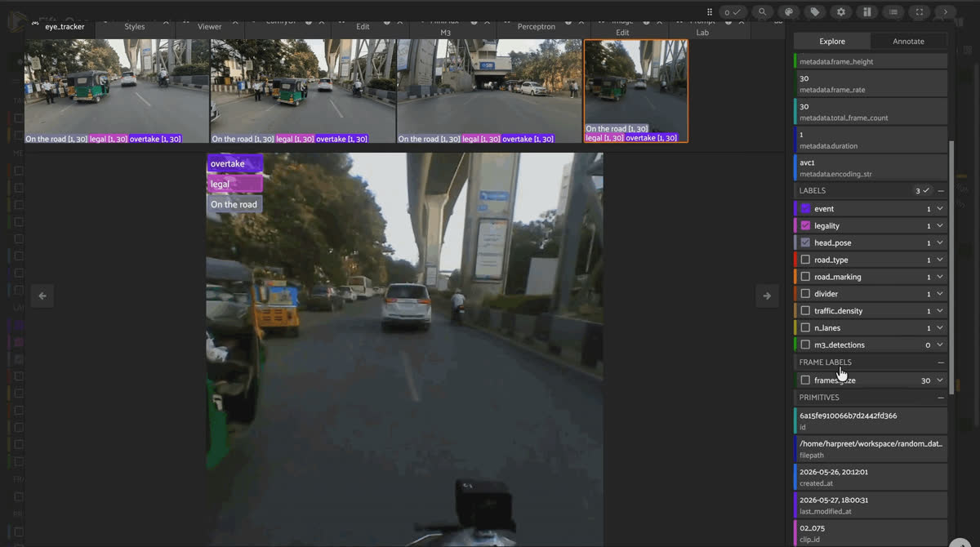Close the Styles tab
Viewport: 980px width, 547px height.
pos(166,23)
